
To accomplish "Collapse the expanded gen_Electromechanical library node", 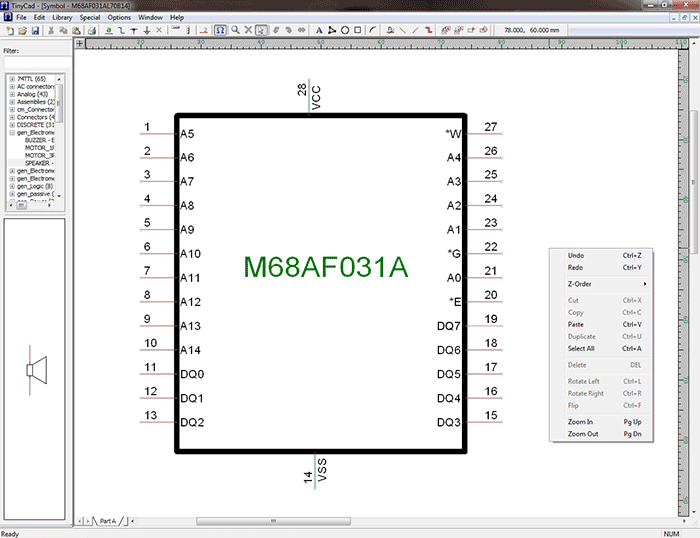I will 12,132.
